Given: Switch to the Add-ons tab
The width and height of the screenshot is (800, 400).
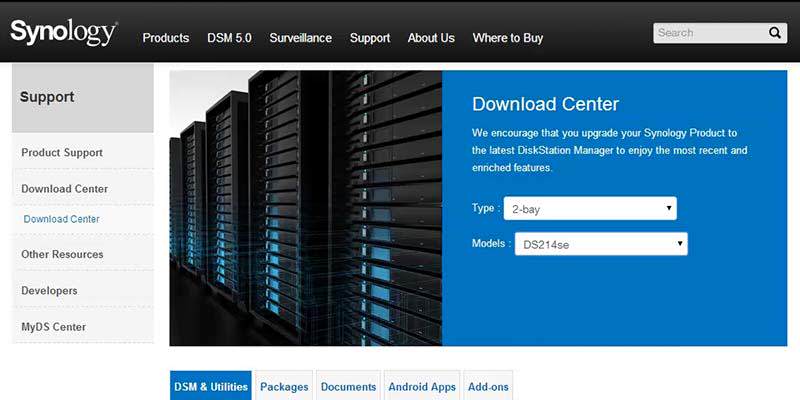Looking at the screenshot, I should click(x=488, y=386).
